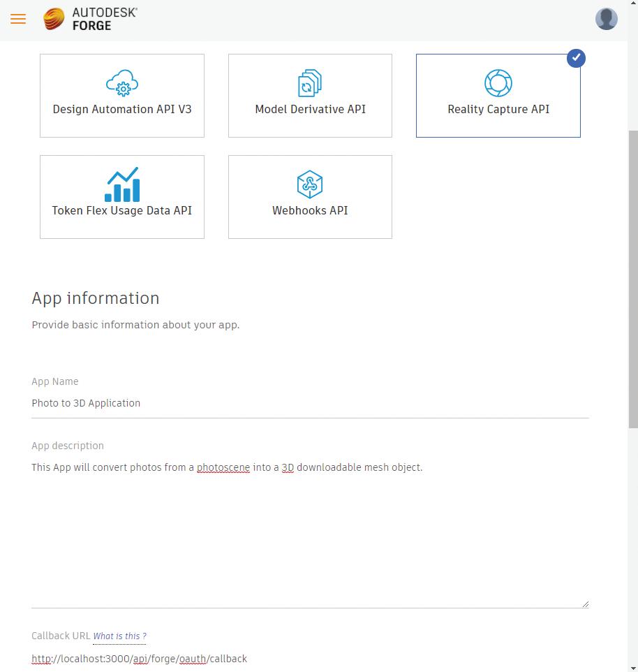Open the hamburger navigation menu
The width and height of the screenshot is (638, 672).
(18, 19)
